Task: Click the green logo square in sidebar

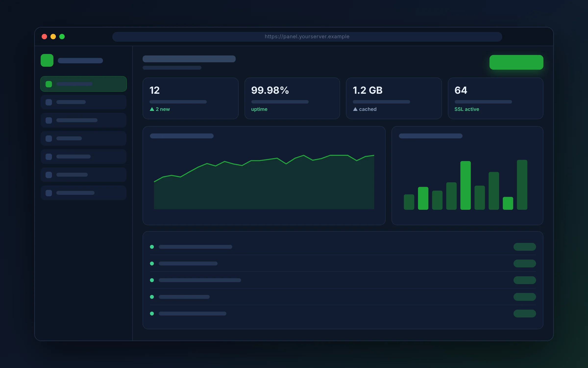Action: [47, 60]
